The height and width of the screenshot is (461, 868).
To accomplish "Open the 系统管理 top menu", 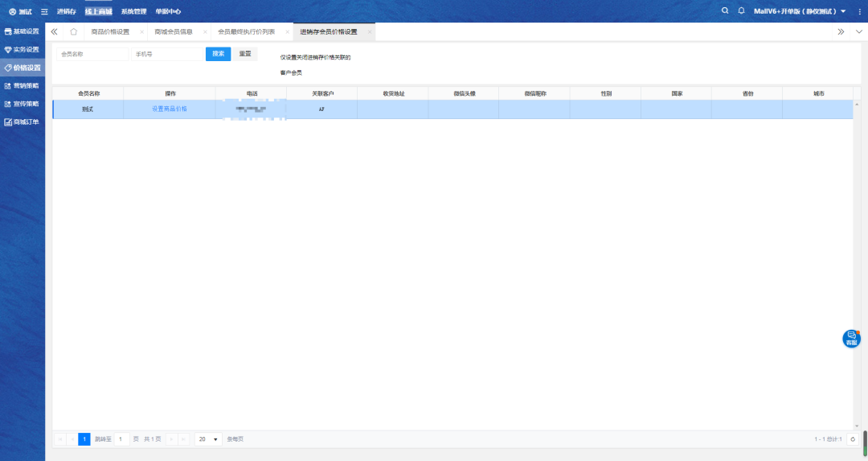I will click(133, 12).
